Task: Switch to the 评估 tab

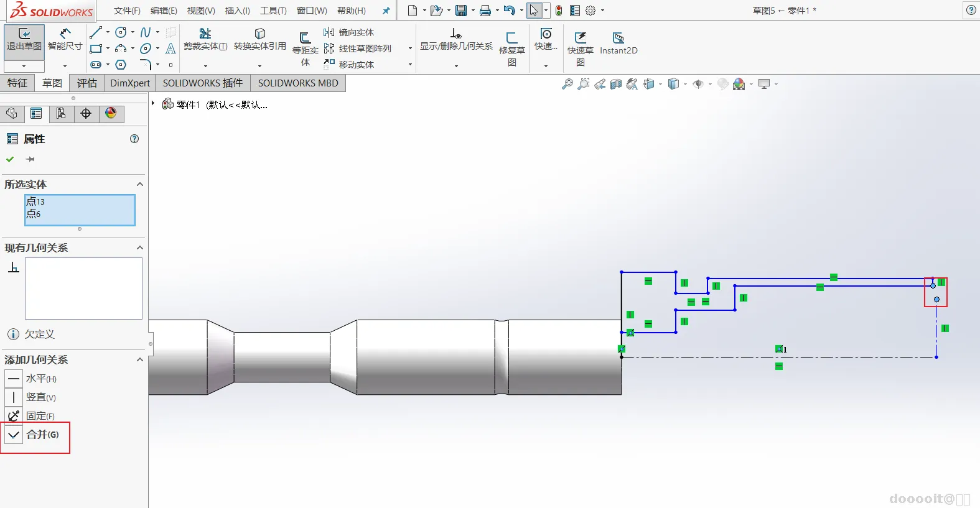Action: click(87, 83)
